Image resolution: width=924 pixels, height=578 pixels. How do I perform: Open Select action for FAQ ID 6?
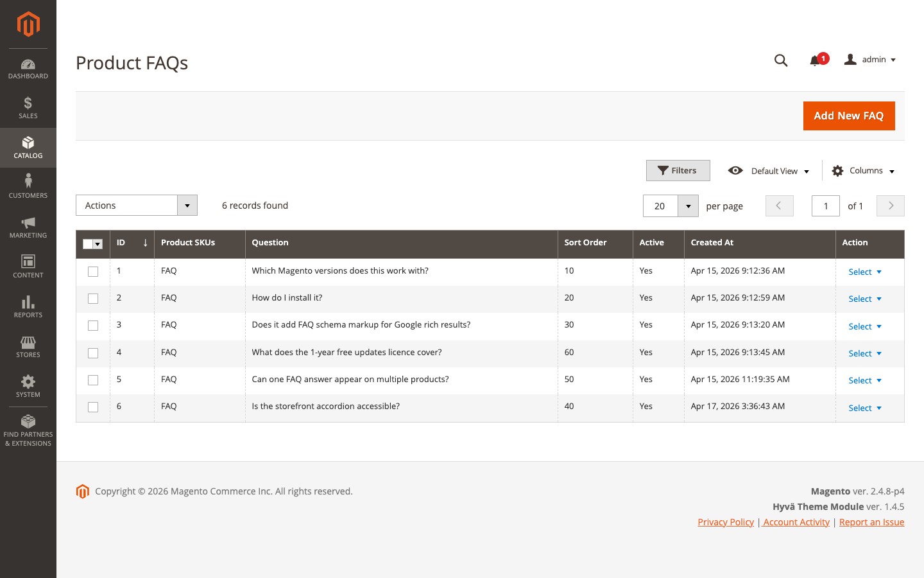pyautogui.click(x=865, y=408)
